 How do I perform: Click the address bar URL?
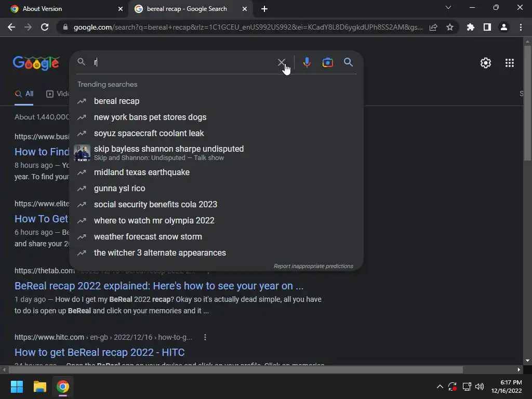pyautogui.click(x=248, y=27)
